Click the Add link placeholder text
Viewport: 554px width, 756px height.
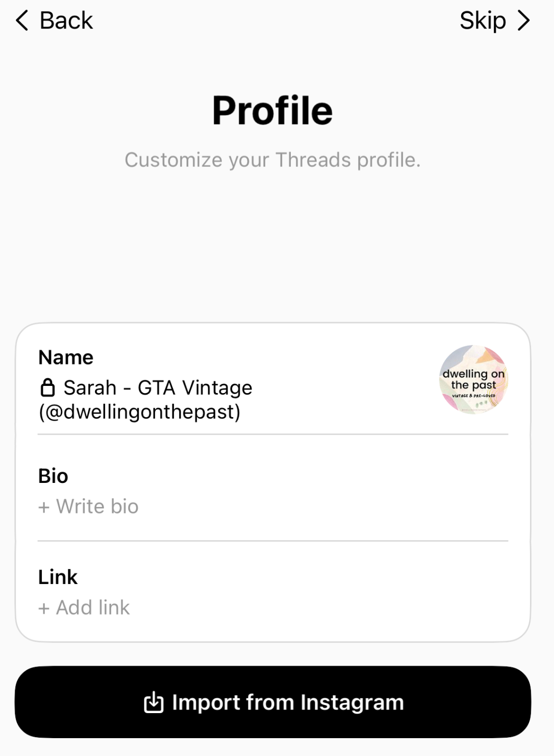click(x=93, y=607)
